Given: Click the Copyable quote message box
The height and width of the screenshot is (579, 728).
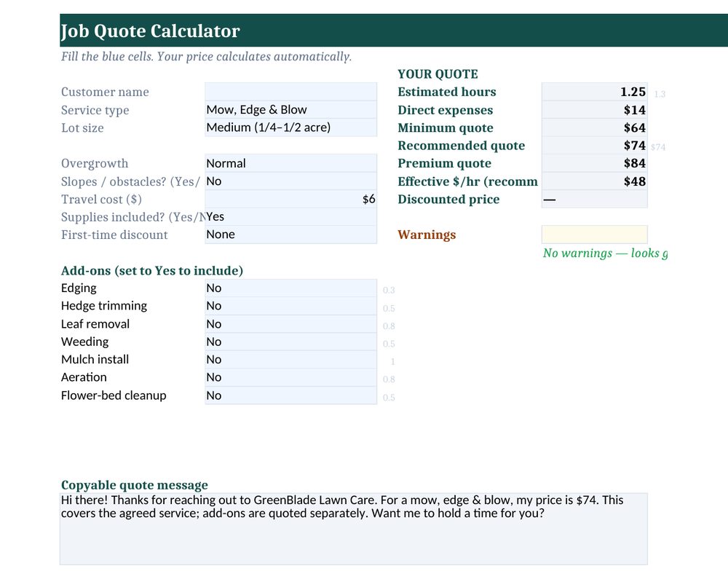Looking at the screenshot, I should (x=354, y=529).
